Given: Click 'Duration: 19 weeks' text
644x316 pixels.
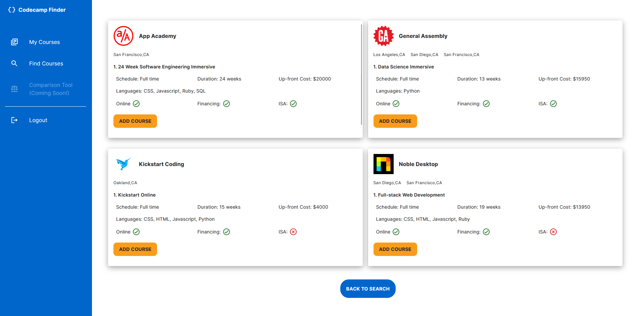Looking at the screenshot, I should (x=479, y=207).
